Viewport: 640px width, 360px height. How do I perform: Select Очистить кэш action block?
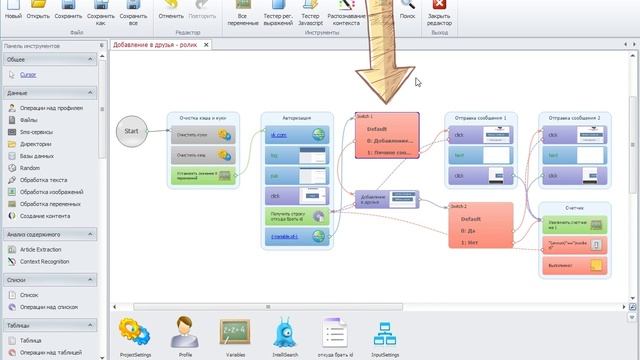click(203, 155)
